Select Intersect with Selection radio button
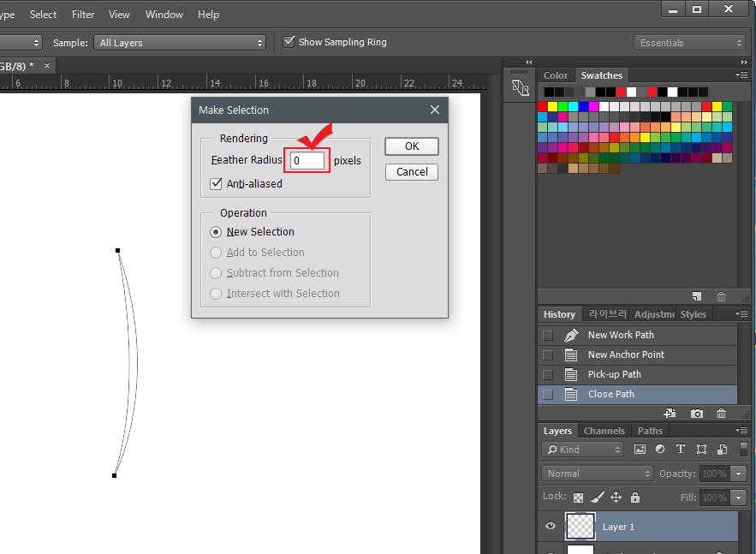 click(x=216, y=294)
